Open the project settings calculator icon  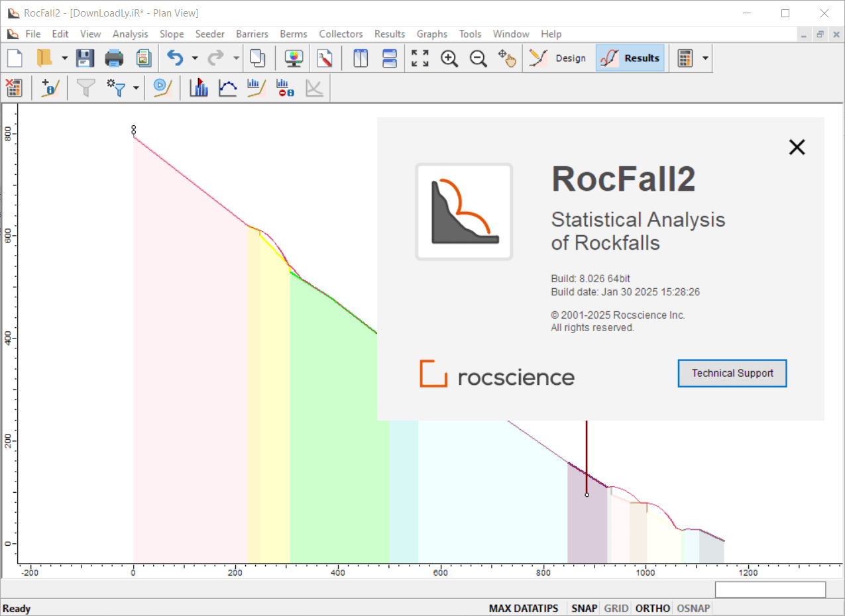pos(686,58)
